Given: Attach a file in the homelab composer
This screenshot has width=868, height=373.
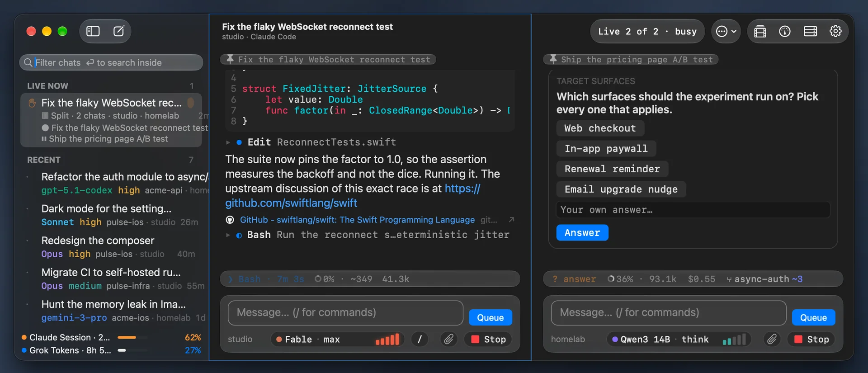Looking at the screenshot, I should (x=772, y=339).
